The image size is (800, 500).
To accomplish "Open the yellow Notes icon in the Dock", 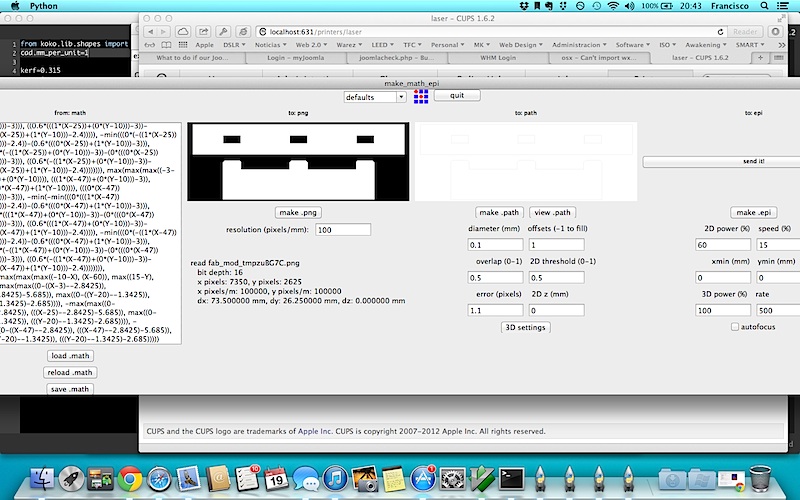I will pyautogui.click(x=393, y=479).
